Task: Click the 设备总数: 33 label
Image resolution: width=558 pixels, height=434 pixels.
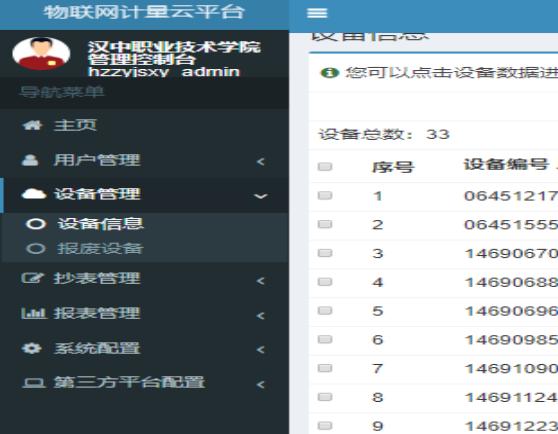Action: [x=384, y=134]
